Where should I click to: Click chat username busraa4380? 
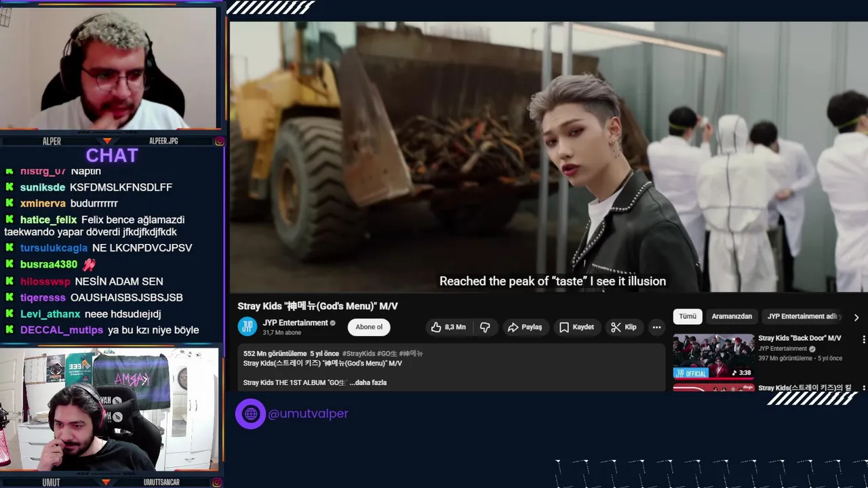pyautogui.click(x=49, y=264)
